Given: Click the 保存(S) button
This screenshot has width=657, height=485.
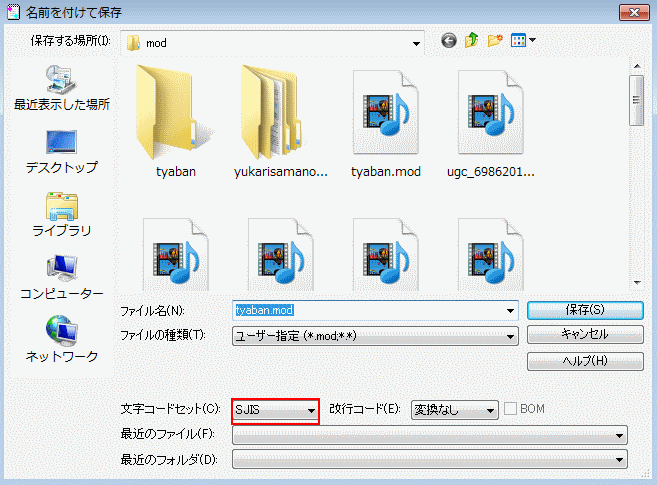Looking at the screenshot, I should pos(585,310).
